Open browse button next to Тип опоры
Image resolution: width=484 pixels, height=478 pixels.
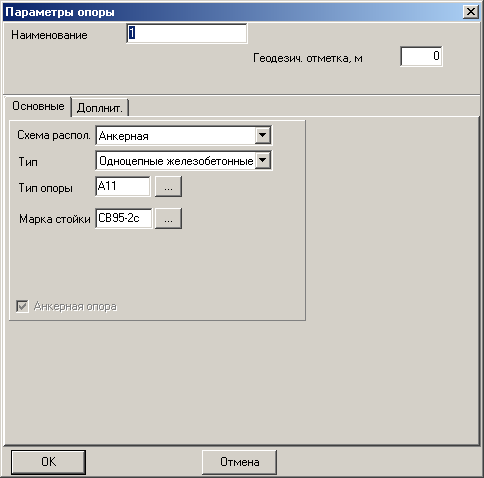pos(168,187)
